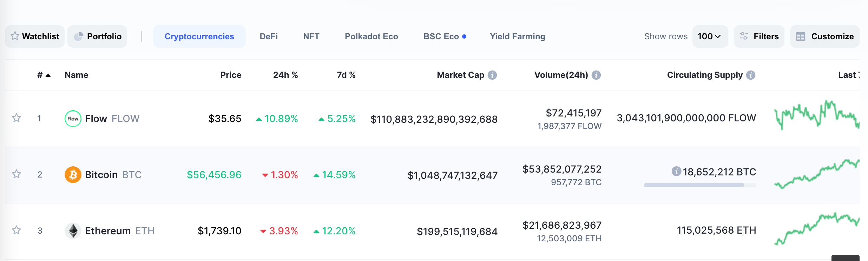Toggle the watchlist star for Ethereum
Viewport: 868px width, 261px height.
pyautogui.click(x=17, y=230)
